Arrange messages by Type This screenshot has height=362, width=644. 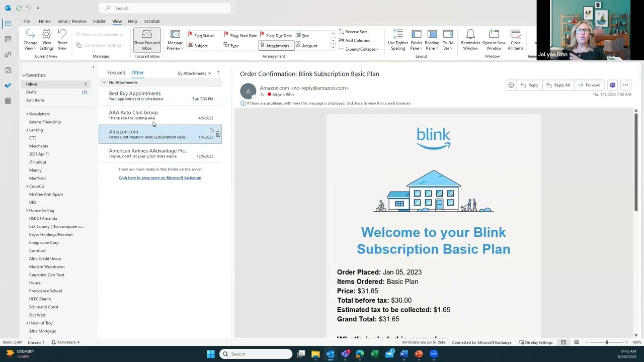[x=231, y=46]
